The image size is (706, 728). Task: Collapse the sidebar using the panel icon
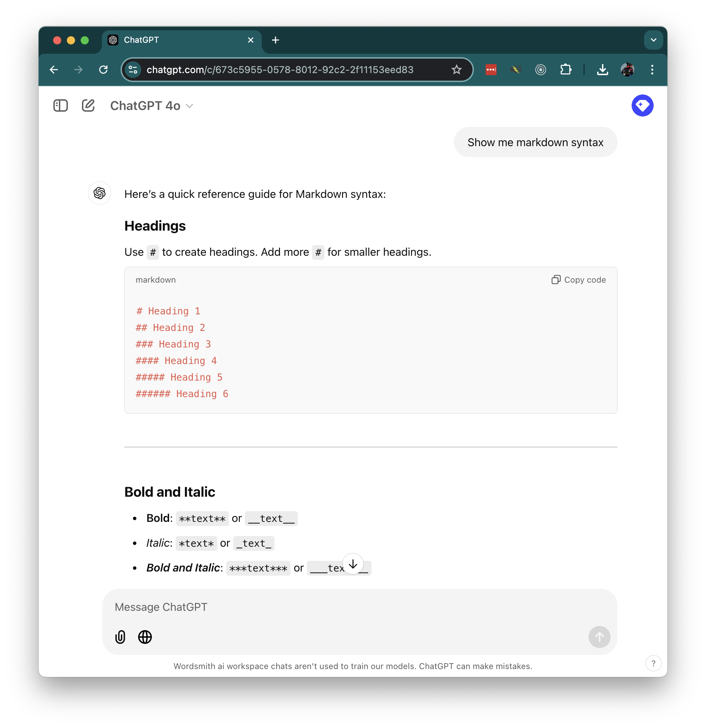coord(61,105)
